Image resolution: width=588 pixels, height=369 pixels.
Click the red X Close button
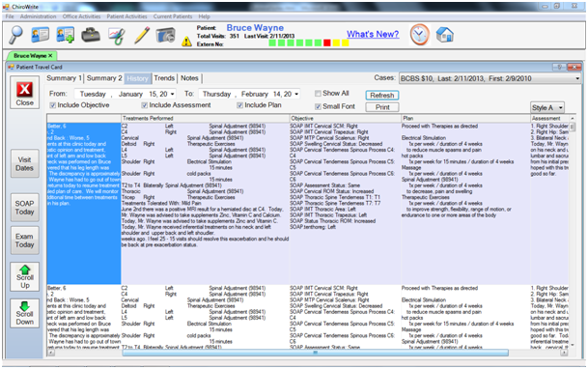(x=25, y=93)
